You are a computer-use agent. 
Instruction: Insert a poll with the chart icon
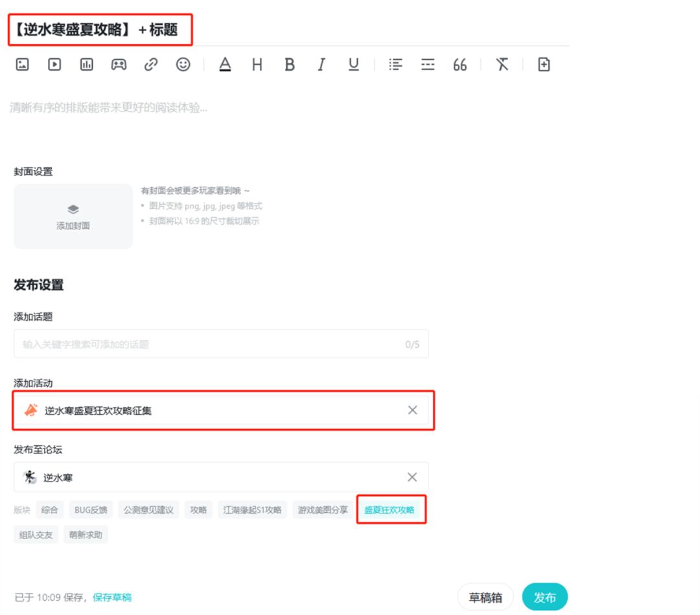(x=87, y=64)
